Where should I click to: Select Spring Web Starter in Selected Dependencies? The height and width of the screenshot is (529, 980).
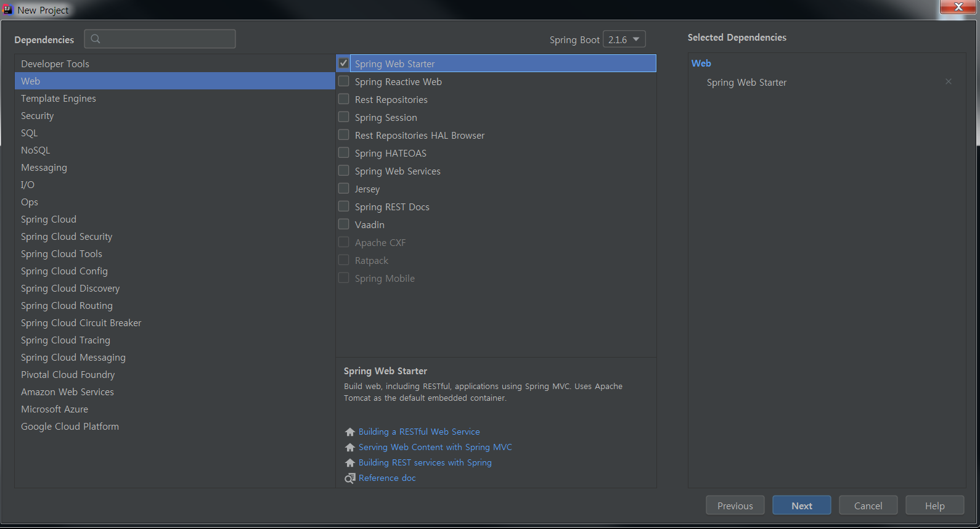746,82
